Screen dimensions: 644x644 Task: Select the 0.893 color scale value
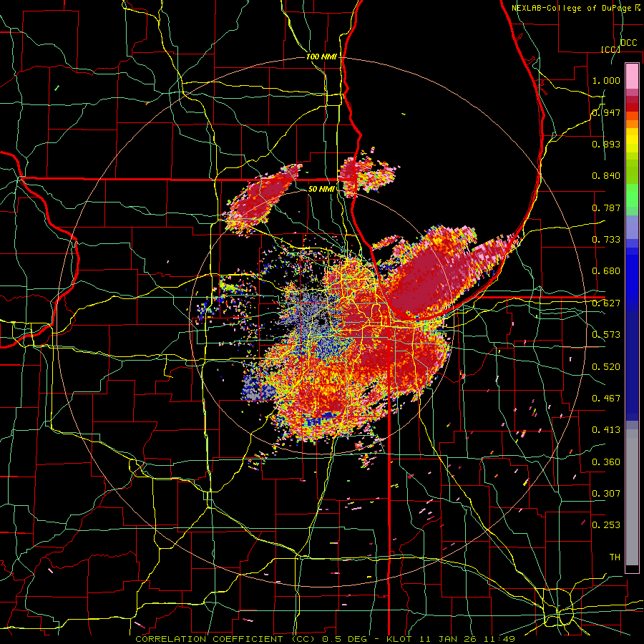(606, 144)
